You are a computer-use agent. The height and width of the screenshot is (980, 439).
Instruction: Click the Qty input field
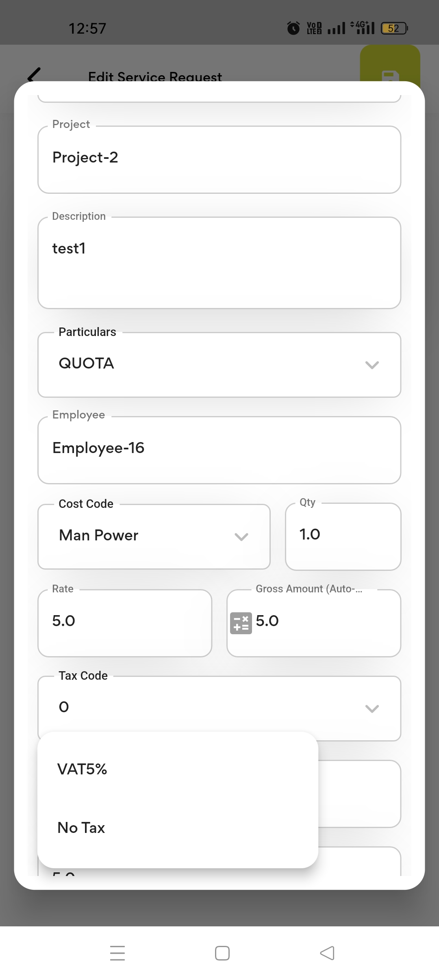coord(343,536)
